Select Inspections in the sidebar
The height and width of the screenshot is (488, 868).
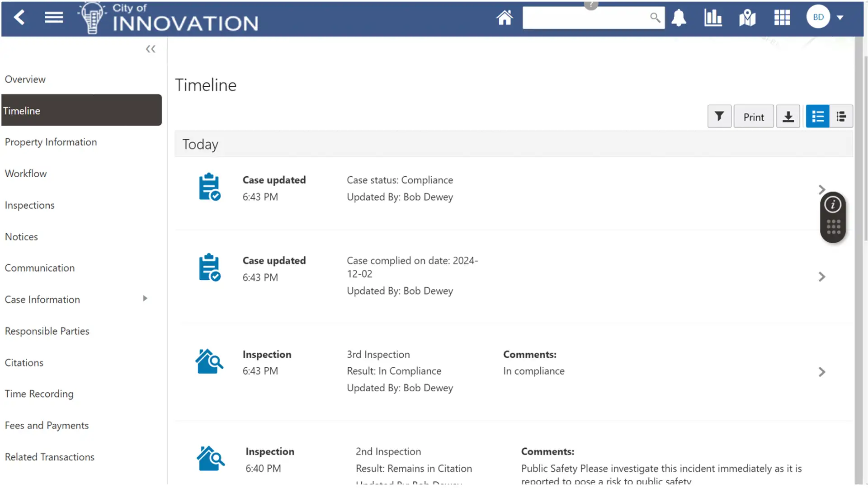(x=30, y=205)
